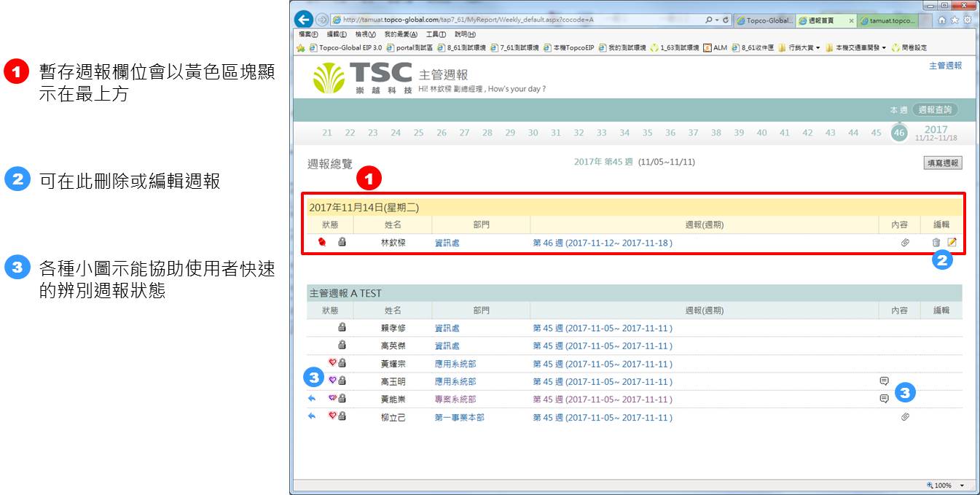Open the 工具(T) menu
The width and height of the screenshot is (980, 495).
pos(436,34)
